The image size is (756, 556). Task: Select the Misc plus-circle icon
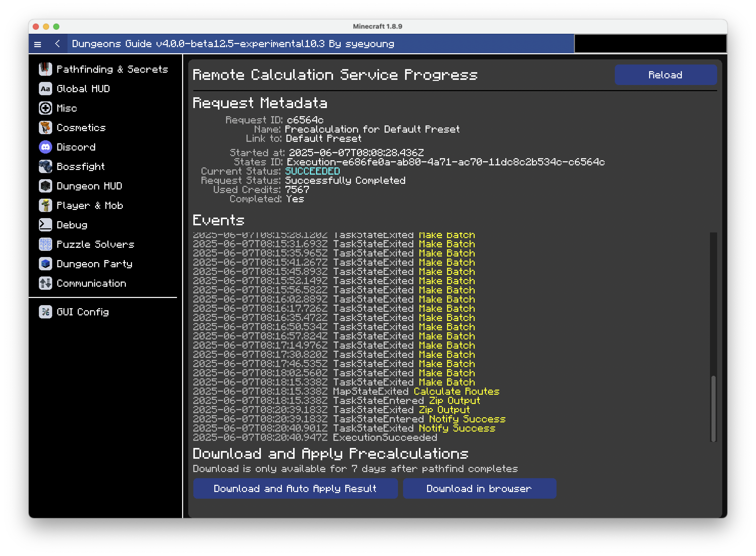pyautogui.click(x=46, y=108)
